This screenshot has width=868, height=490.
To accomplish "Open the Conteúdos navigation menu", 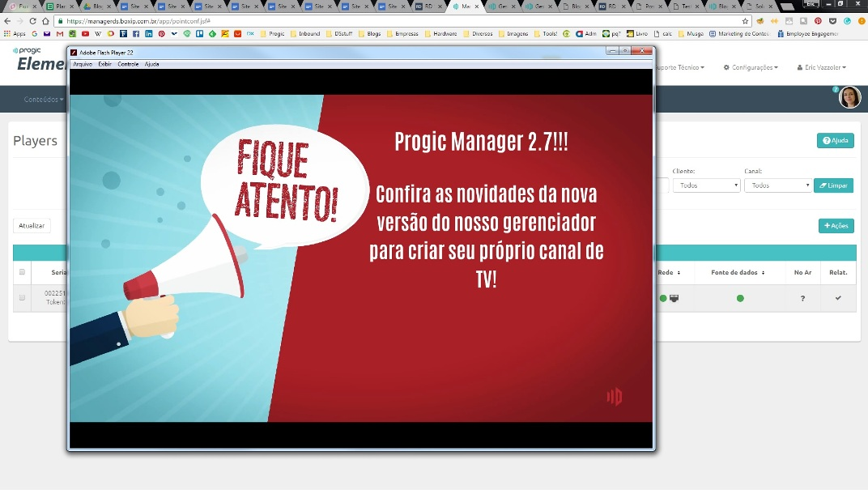I will click(44, 100).
